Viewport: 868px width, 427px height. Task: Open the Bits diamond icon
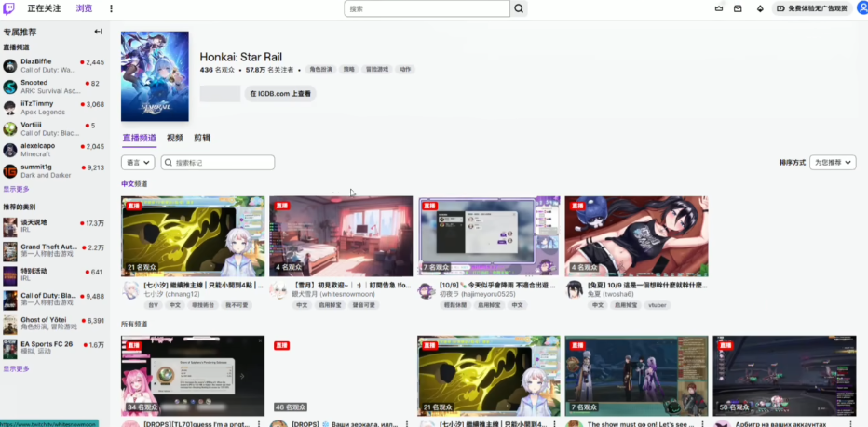point(760,8)
